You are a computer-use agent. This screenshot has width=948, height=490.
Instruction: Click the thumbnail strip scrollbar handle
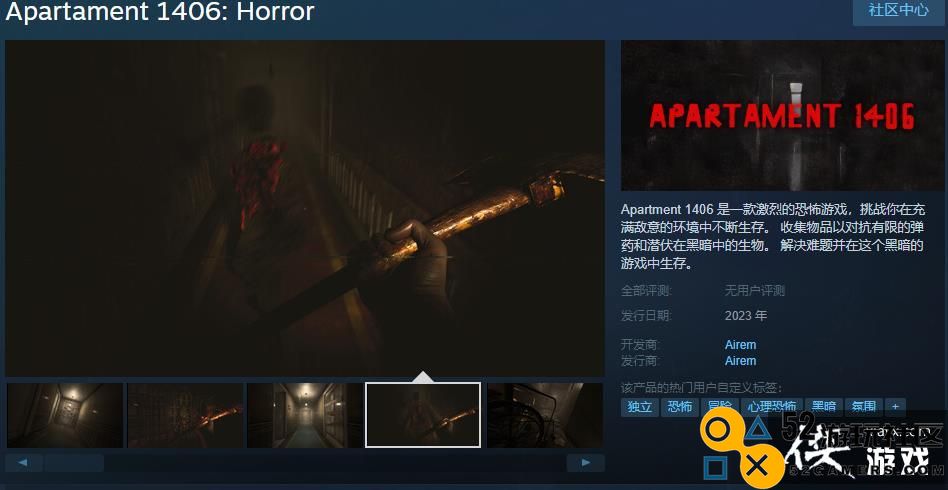point(74,463)
